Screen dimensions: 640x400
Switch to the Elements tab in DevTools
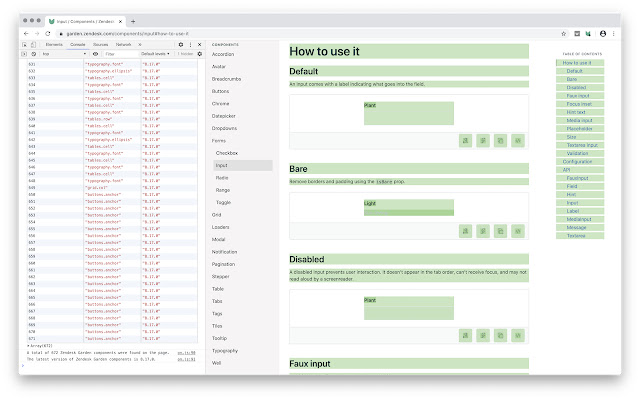[54, 44]
